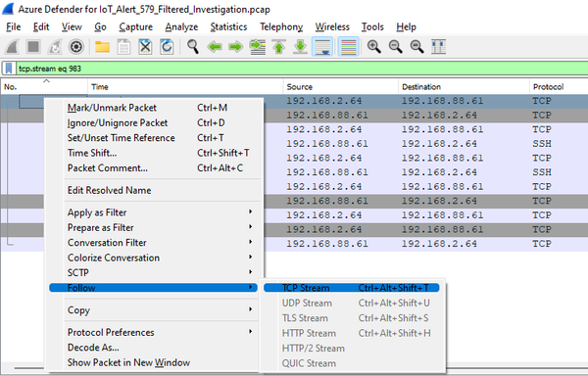Jump to the first packet icon
This screenshot has width=588, height=376.
click(279, 47)
